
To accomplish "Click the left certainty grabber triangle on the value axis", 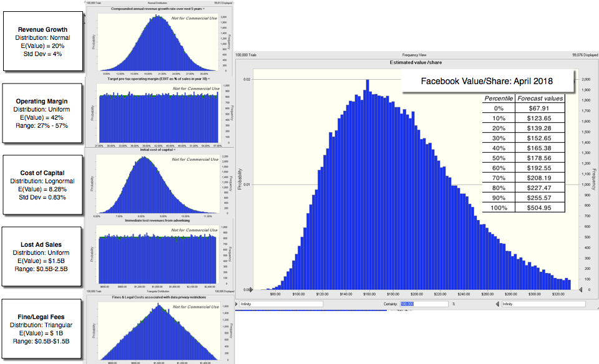I will coord(251,290).
